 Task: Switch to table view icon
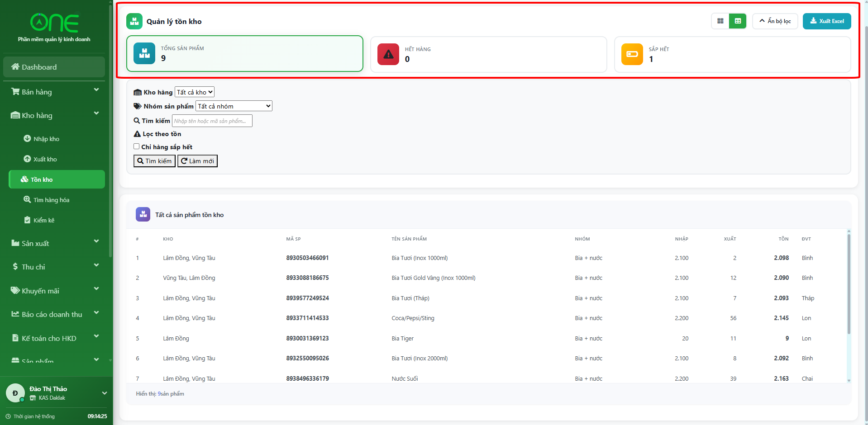pyautogui.click(x=737, y=21)
